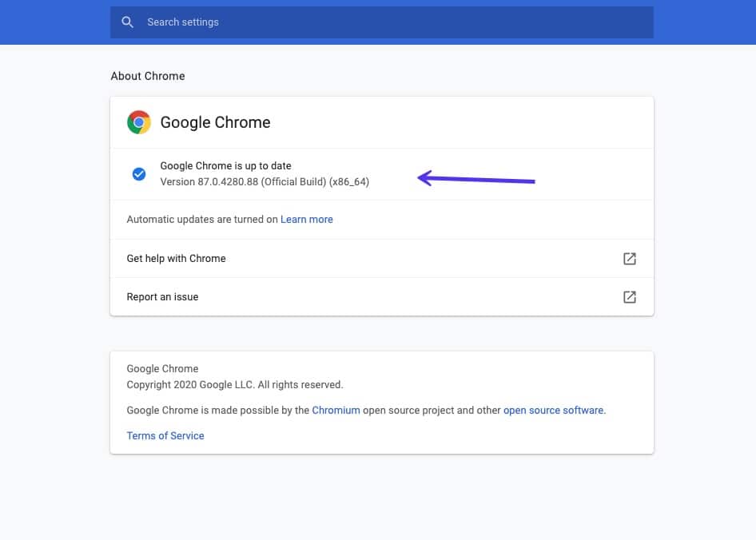Image resolution: width=756 pixels, height=540 pixels.
Task: Click Report an issue
Action: (162, 296)
